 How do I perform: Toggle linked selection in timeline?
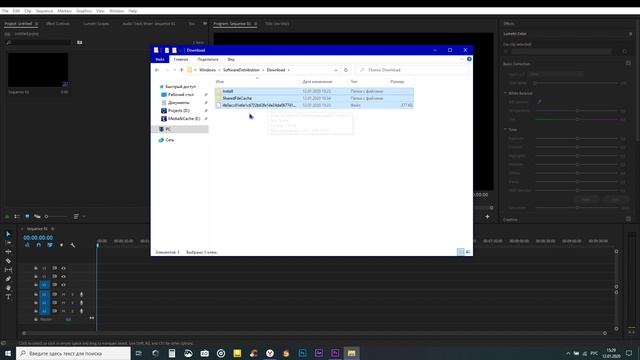pyautogui.click(x=50, y=245)
